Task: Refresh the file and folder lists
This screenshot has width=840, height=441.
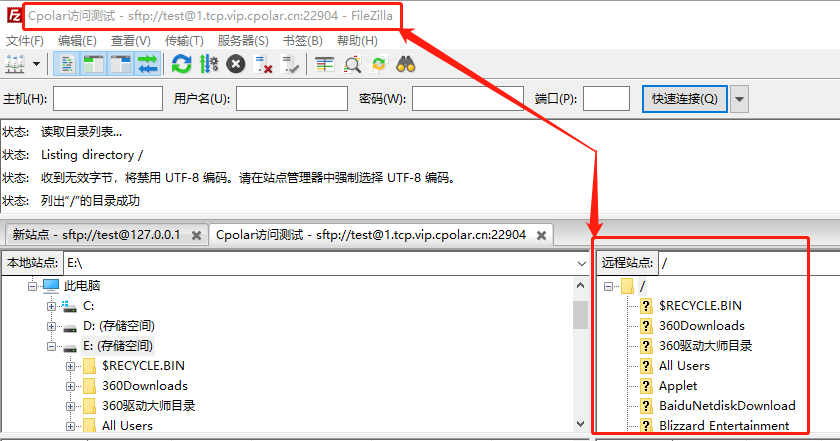Action: click(x=182, y=65)
